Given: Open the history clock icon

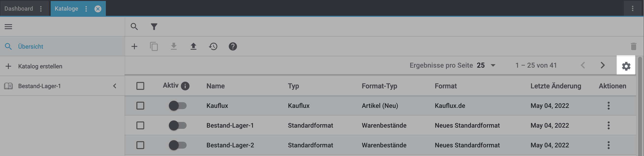Looking at the screenshot, I should pos(213,46).
